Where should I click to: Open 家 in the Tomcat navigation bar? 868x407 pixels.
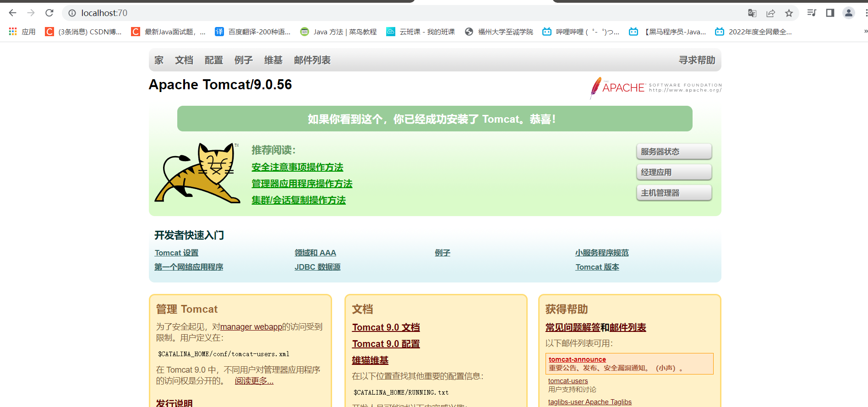click(x=159, y=60)
